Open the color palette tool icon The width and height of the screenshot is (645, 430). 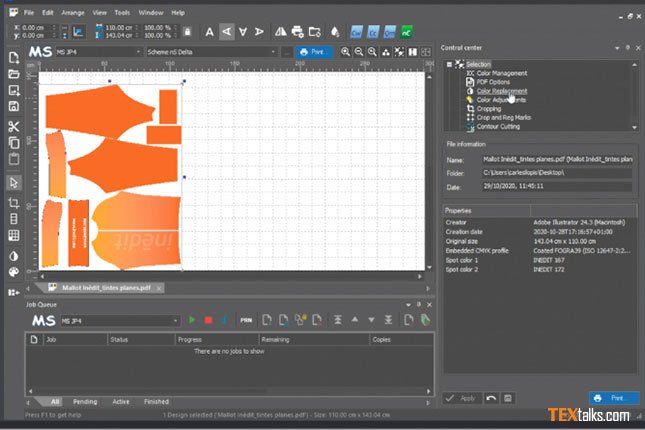[x=13, y=271]
